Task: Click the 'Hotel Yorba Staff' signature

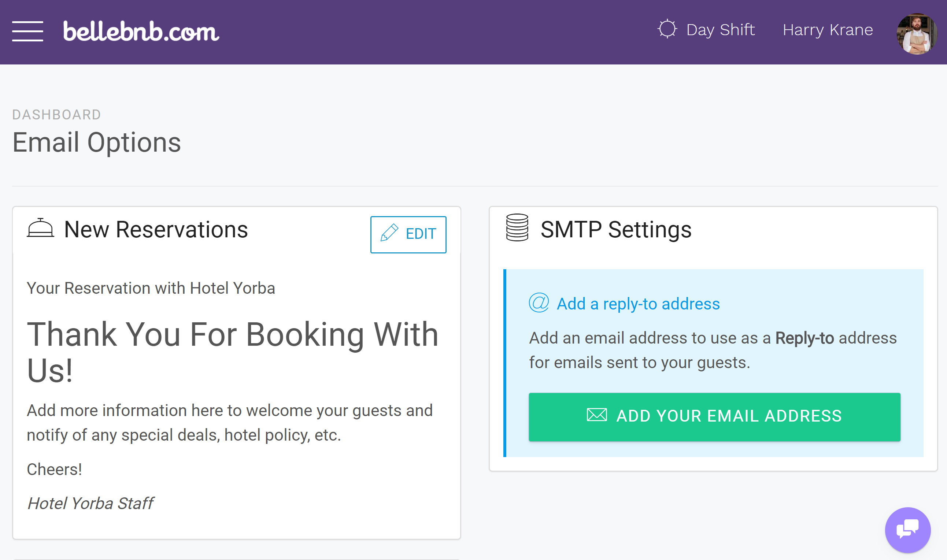Action: pos(90,503)
